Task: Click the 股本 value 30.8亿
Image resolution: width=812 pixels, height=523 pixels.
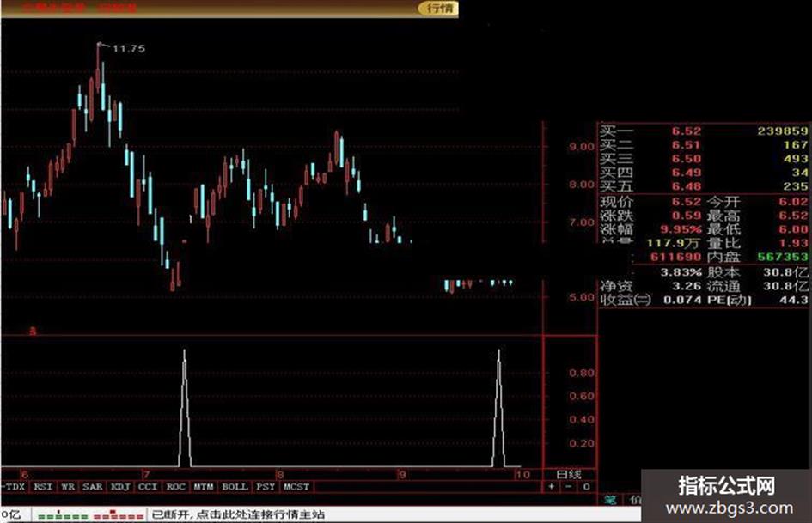Action: coord(785,272)
